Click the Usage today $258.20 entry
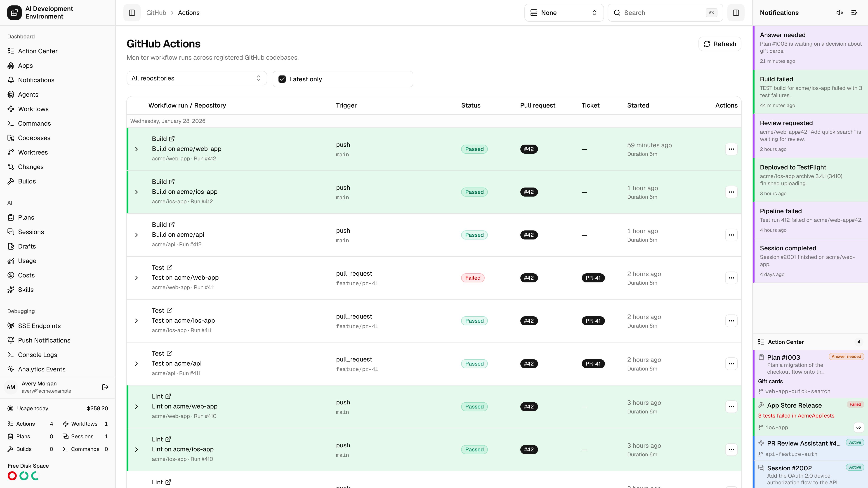The height and width of the screenshot is (488, 868). pyautogui.click(x=58, y=408)
